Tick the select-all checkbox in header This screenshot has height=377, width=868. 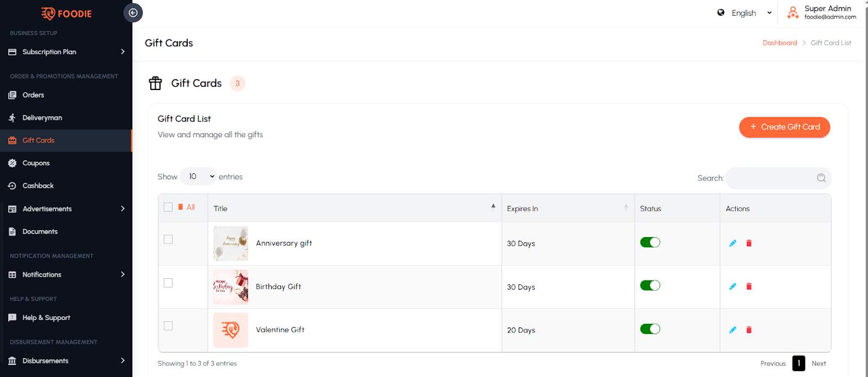tap(168, 207)
